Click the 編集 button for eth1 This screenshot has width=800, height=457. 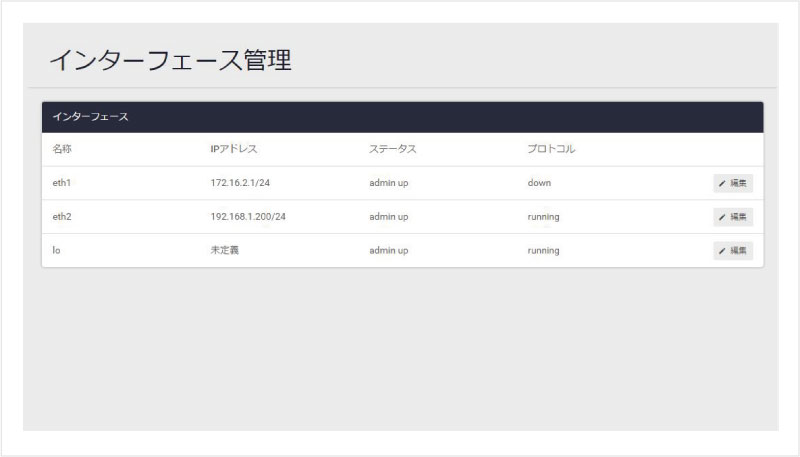pos(733,183)
